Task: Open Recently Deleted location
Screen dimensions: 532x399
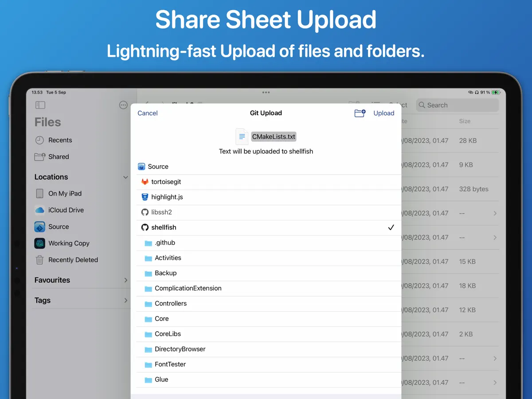Action: (x=81, y=260)
